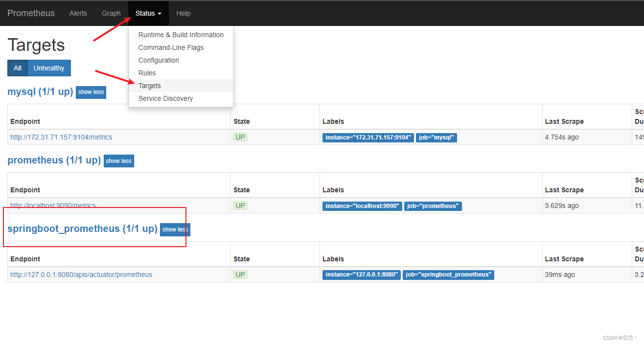Click label instance="localhost:9090"
Image resolution: width=644 pixels, height=345 pixels.
pos(362,206)
